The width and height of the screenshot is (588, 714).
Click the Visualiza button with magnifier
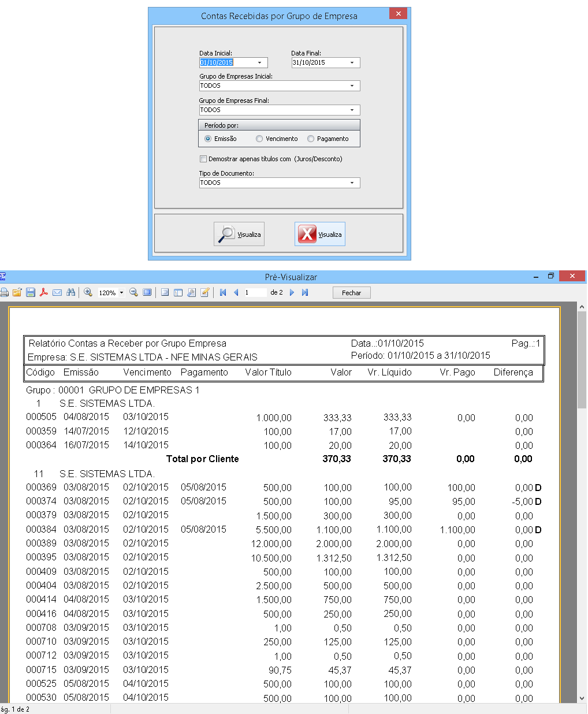pyautogui.click(x=239, y=234)
